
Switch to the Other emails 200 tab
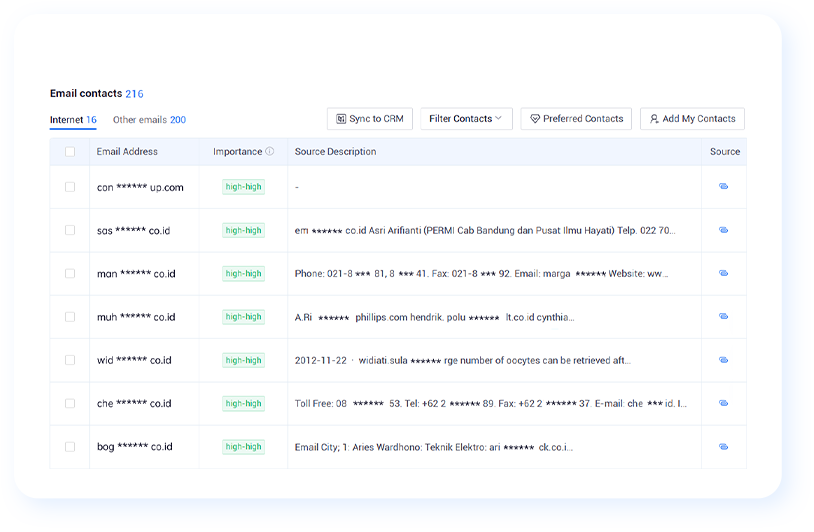pyautogui.click(x=150, y=120)
